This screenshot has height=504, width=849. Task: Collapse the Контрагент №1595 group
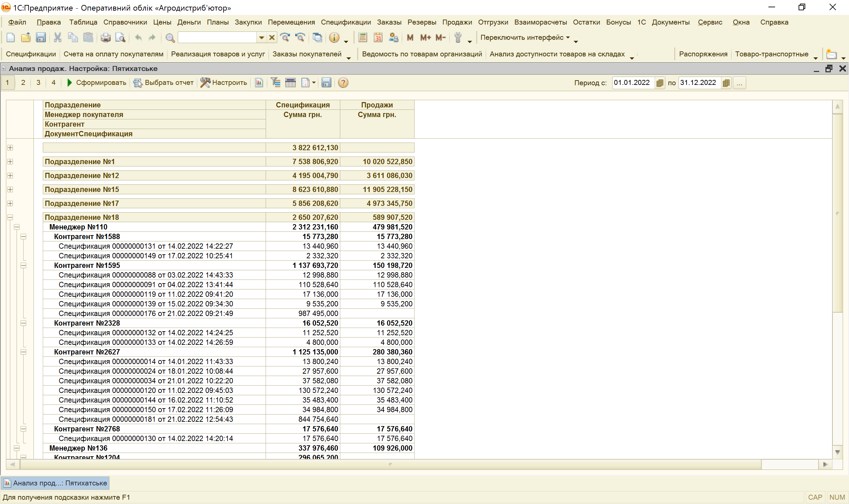24,266
